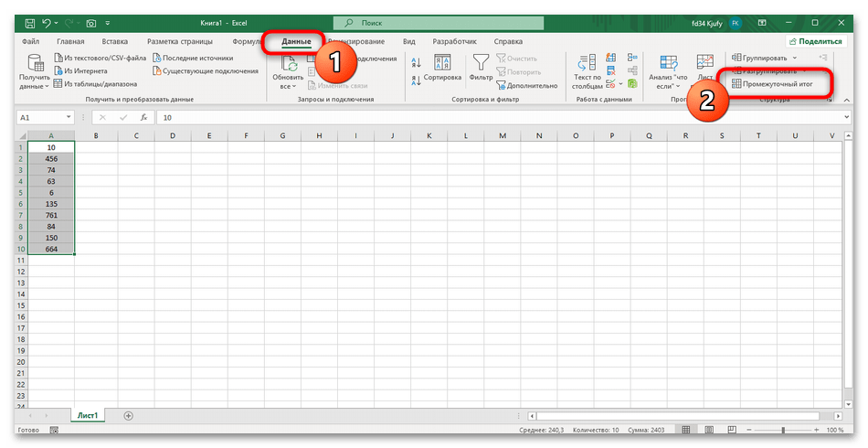
Task: Click the zoom slider handle
Action: 783,430
